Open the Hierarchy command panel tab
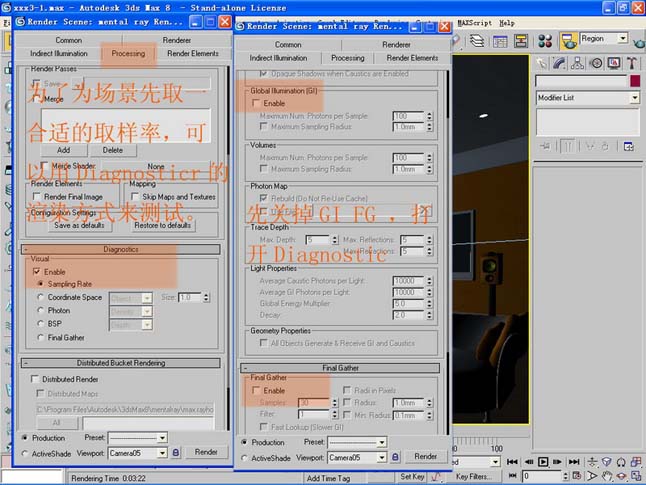Viewport: 646px width, 485px height. (x=577, y=63)
